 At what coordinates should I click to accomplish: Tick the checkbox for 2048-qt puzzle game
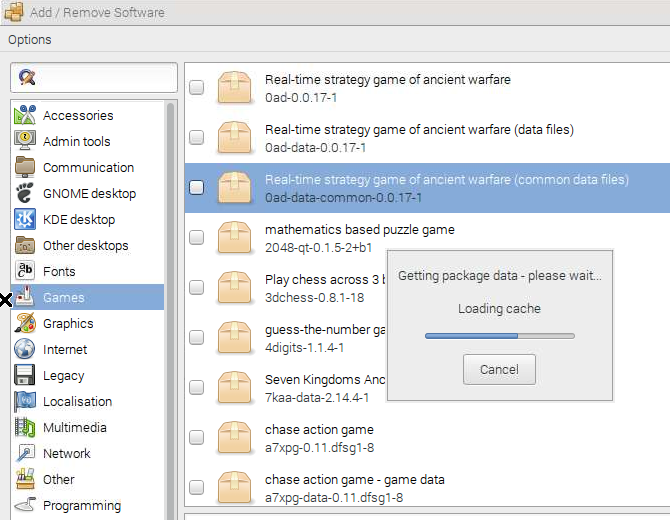point(197,237)
